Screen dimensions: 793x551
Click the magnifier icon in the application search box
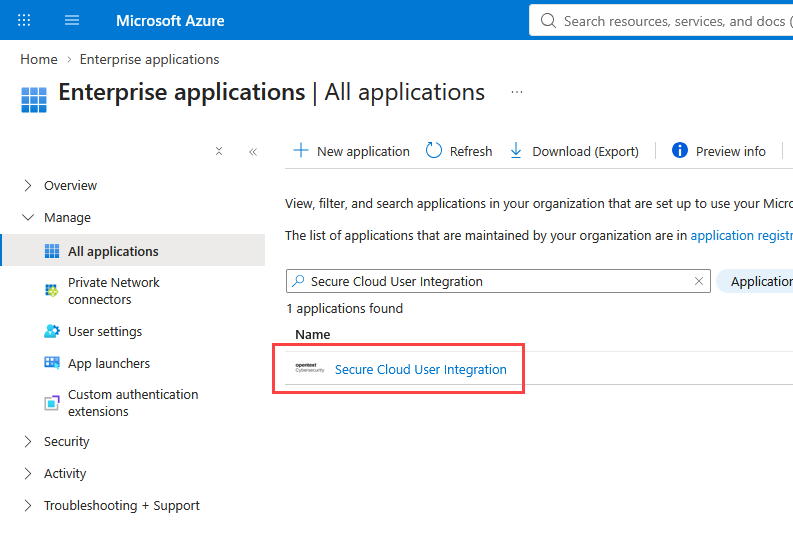coord(298,281)
